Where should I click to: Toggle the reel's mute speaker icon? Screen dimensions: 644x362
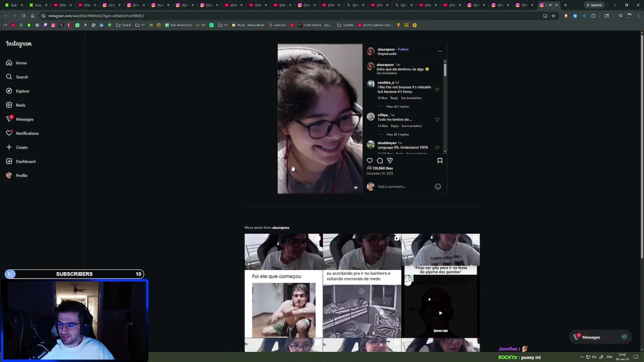[x=356, y=188]
